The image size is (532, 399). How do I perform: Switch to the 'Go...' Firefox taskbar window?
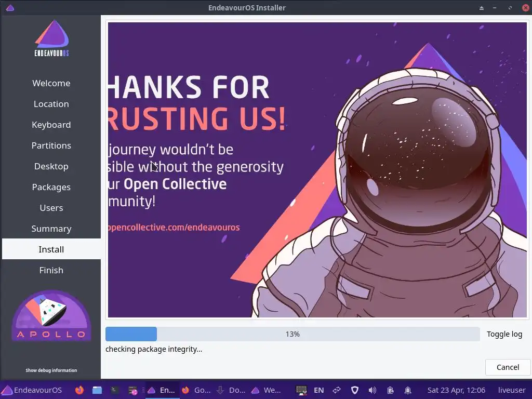[197, 390]
